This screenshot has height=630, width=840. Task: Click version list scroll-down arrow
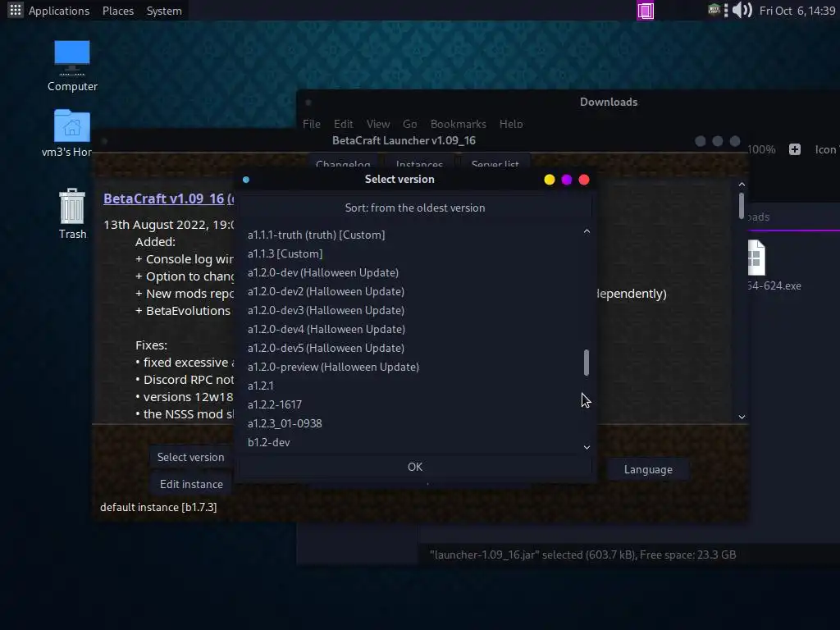click(587, 447)
